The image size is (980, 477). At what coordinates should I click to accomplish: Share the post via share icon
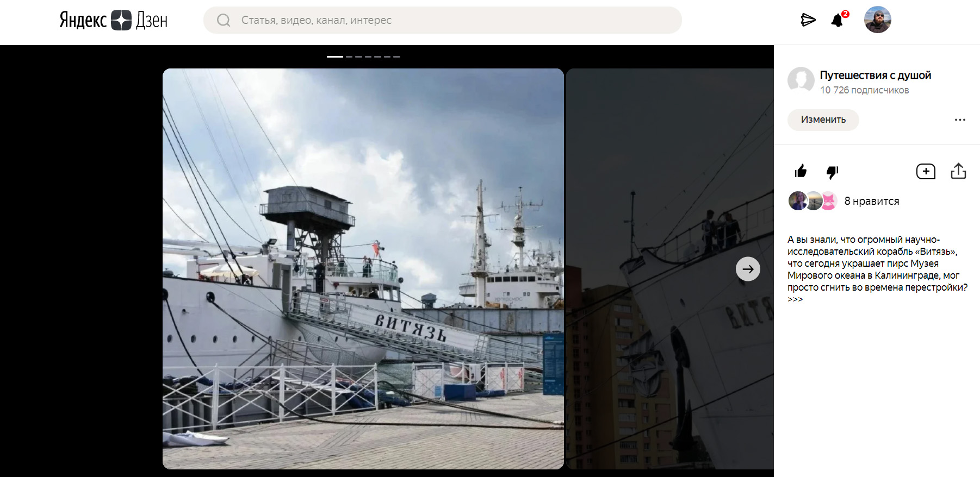(958, 171)
